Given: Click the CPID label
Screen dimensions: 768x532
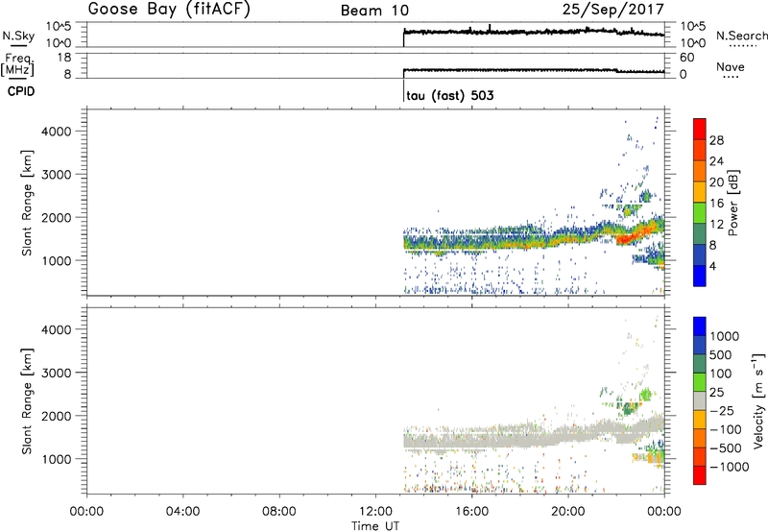Looking at the screenshot, I should point(16,93).
